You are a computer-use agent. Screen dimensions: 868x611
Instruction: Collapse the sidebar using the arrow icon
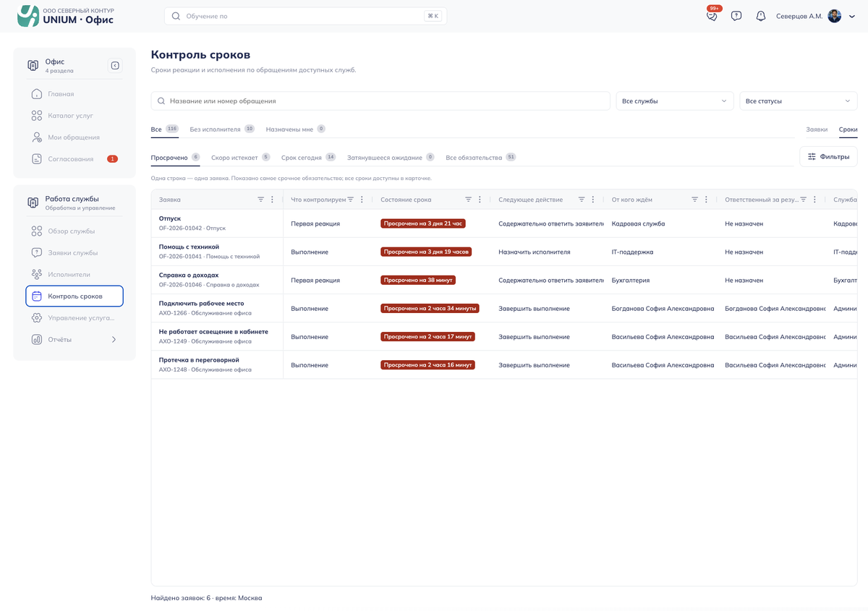click(115, 66)
